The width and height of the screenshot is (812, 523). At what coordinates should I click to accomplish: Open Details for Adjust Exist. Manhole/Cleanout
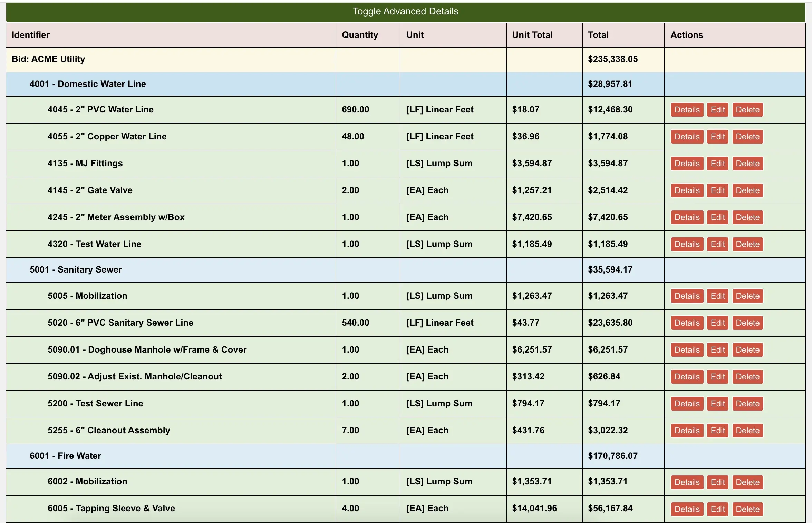point(687,377)
